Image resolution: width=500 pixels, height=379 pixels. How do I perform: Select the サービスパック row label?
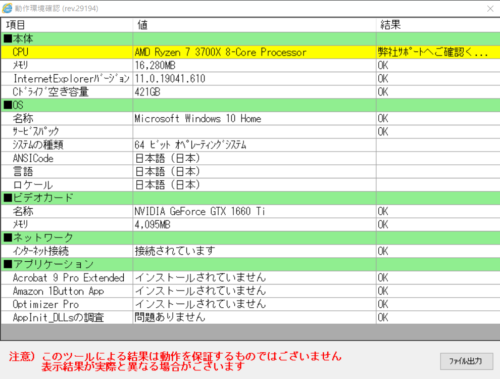[36, 132]
